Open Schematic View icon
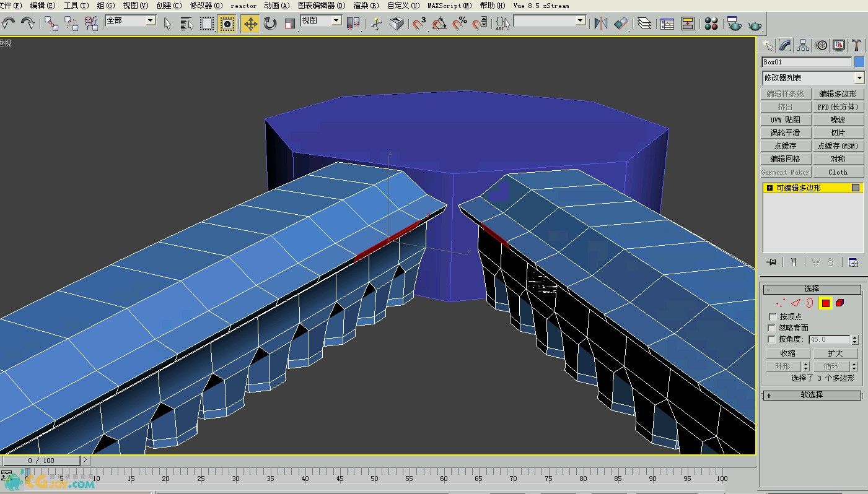Image resolution: width=868 pixels, height=494 pixels. point(688,24)
